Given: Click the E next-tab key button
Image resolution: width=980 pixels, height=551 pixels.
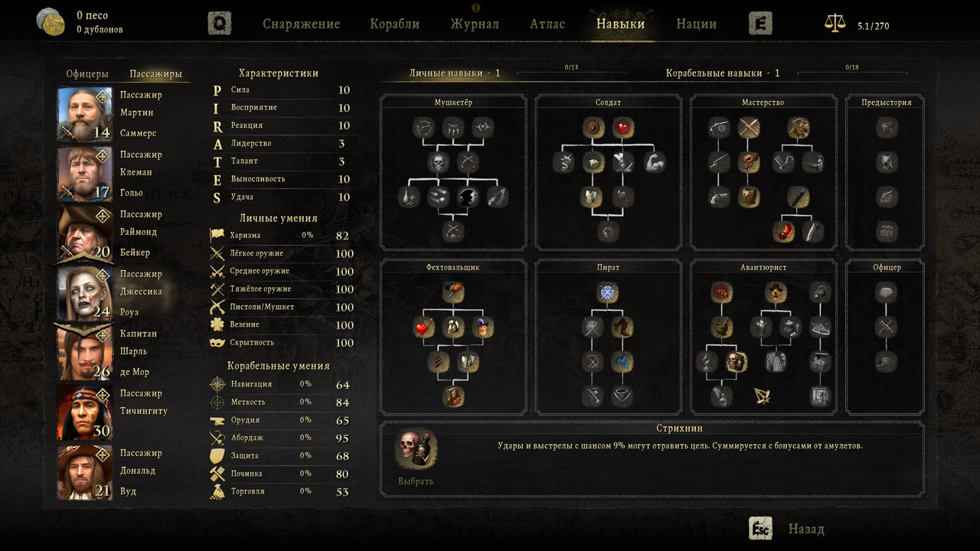Looking at the screenshot, I should pos(760,23).
